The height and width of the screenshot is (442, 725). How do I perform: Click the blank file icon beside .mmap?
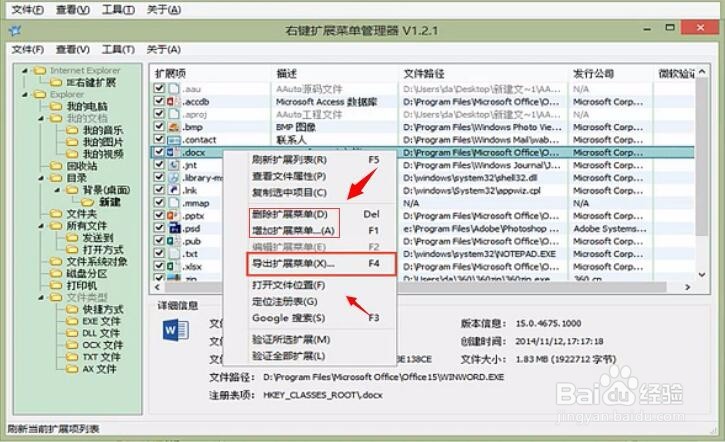click(x=173, y=203)
